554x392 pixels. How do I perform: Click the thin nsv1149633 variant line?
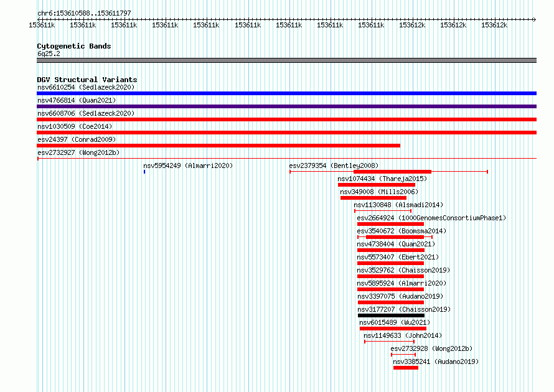click(x=389, y=342)
